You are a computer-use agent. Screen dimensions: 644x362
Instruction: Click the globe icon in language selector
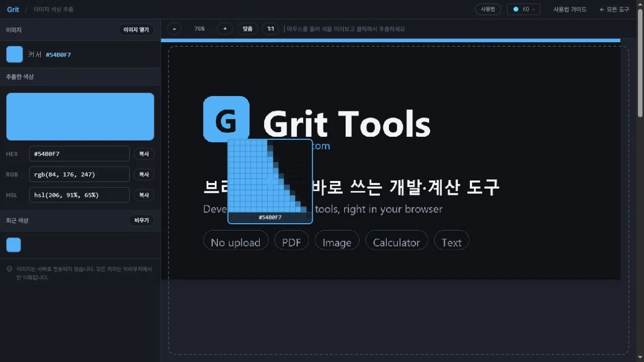coord(515,9)
